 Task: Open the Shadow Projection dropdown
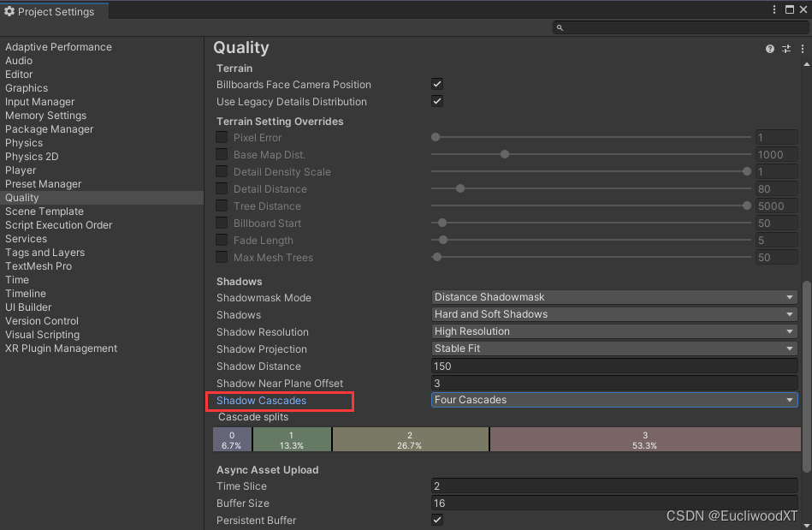pos(614,348)
